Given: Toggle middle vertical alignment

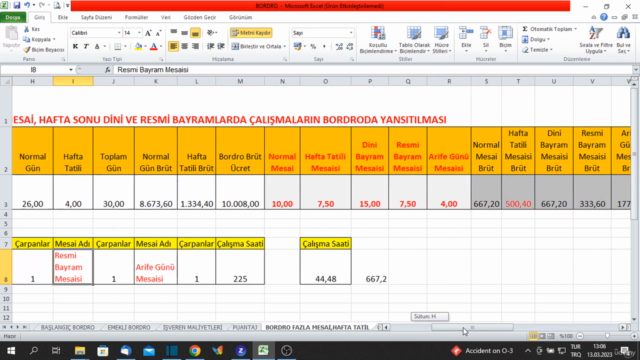Looking at the screenshot, I should pos(184,33).
